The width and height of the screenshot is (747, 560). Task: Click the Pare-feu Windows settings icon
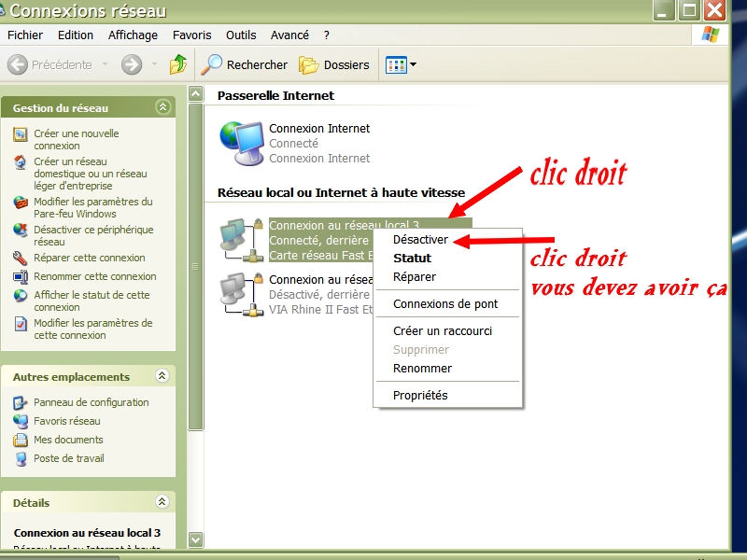click(21, 203)
